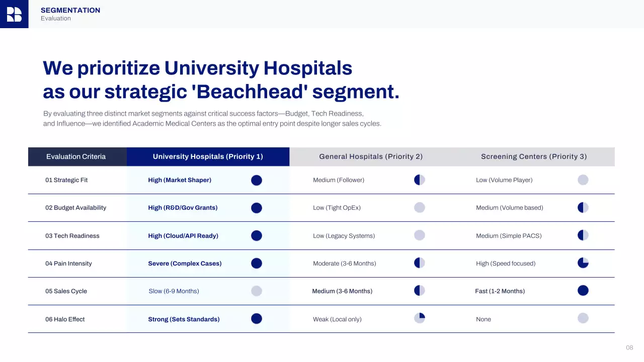Click the empty circle beside Low (Volume Player)
Viewport: 644px width, 362px height.
pos(583,180)
